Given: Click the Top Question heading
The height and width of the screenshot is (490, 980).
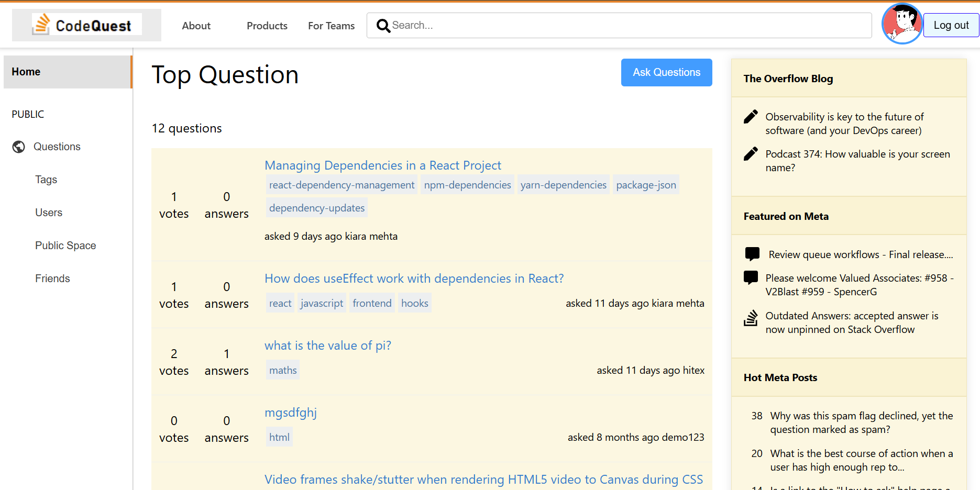Looking at the screenshot, I should pyautogui.click(x=225, y=75).
